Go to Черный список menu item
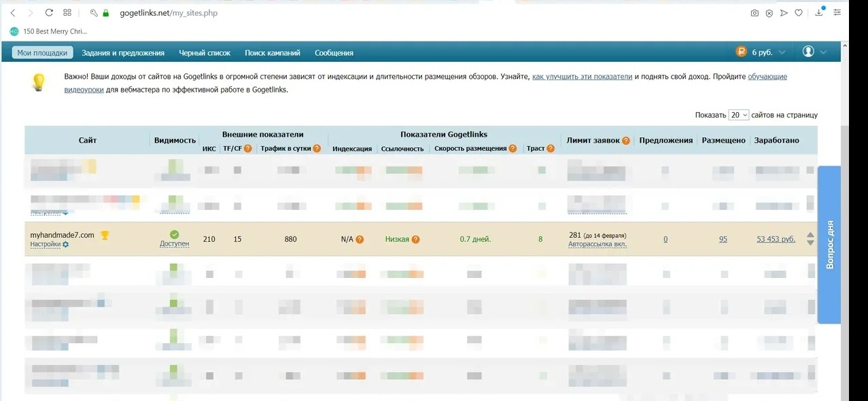 click(205, 52)
